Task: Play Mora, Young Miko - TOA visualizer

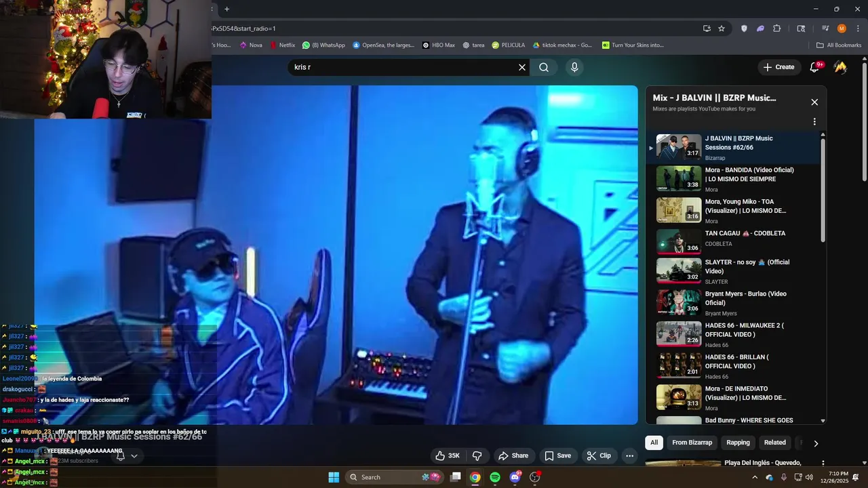Action: pyautogui.click(x=734, y=211)
